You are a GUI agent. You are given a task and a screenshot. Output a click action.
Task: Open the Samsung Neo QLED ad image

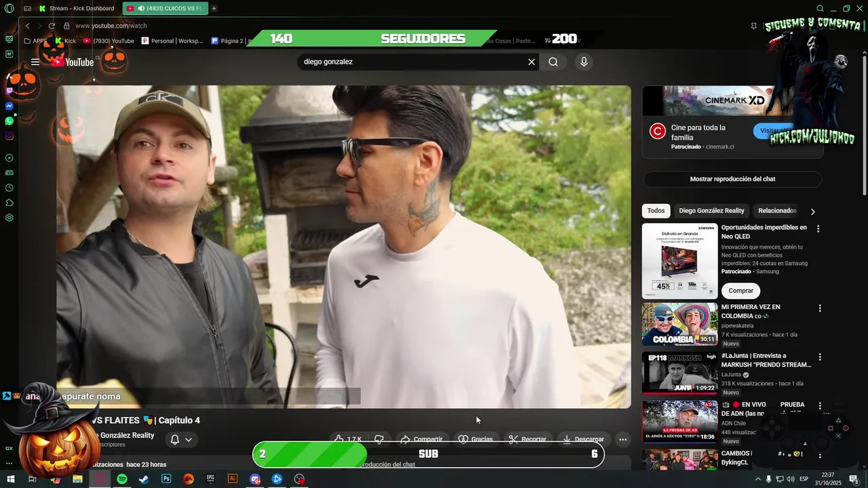679,261
